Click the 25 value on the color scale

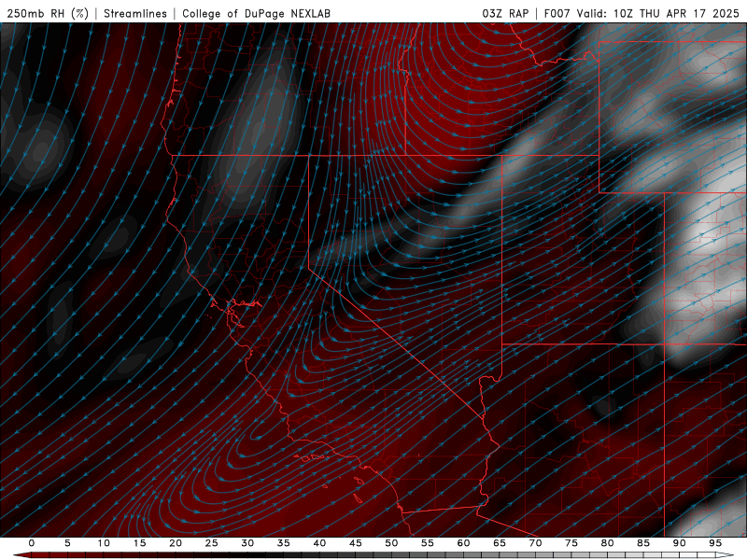(212, 543)
